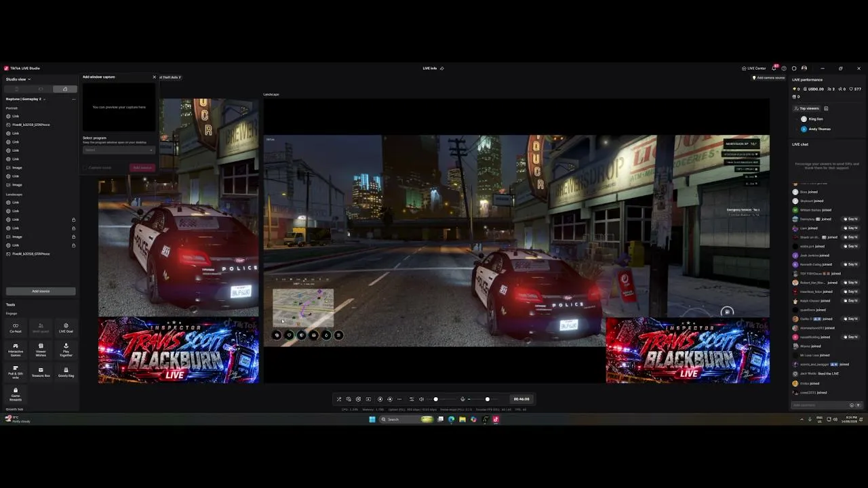Image resolution: width=868 pixels, height=488 pixels.
Task: Open Poll & Gift vote tool
Action: point(16,372)
